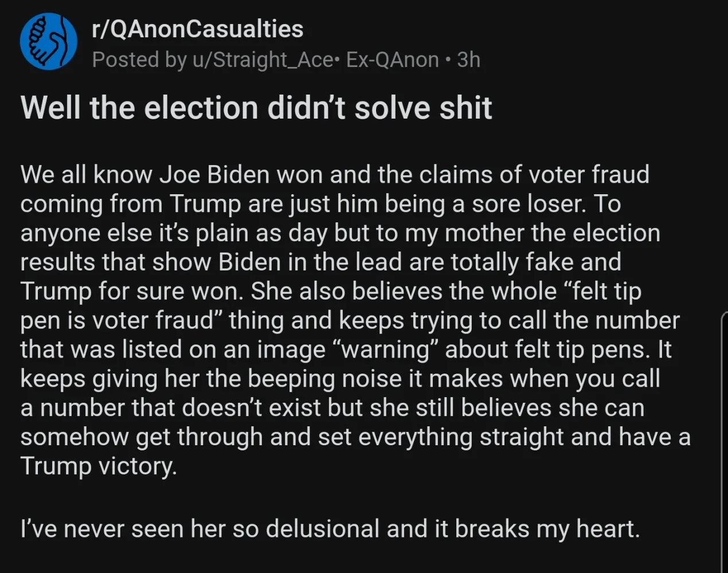Screen dimensions: 728x573
Task: Open the r/QAnonCasualties subreddit link
Action: [x=197, y=29]
